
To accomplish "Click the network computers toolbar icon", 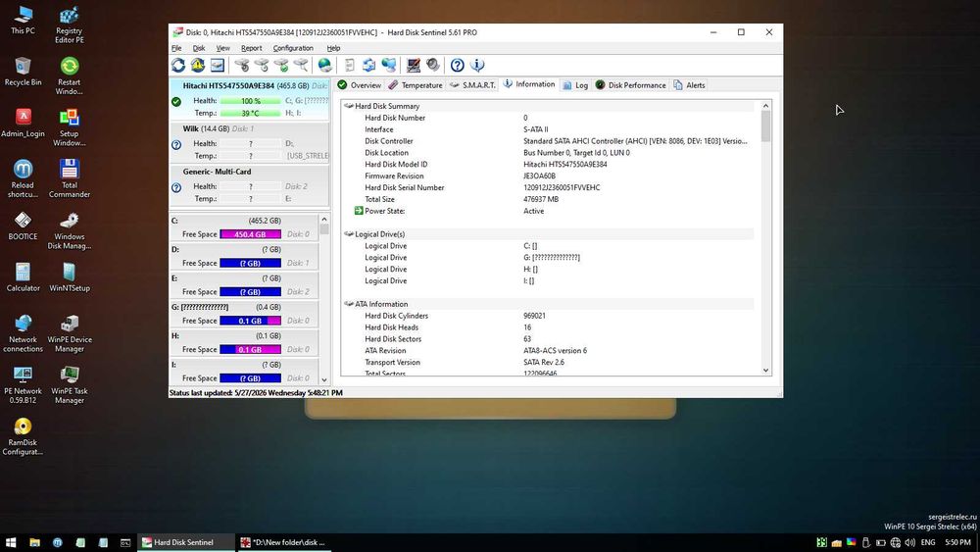I will (389, 65).
